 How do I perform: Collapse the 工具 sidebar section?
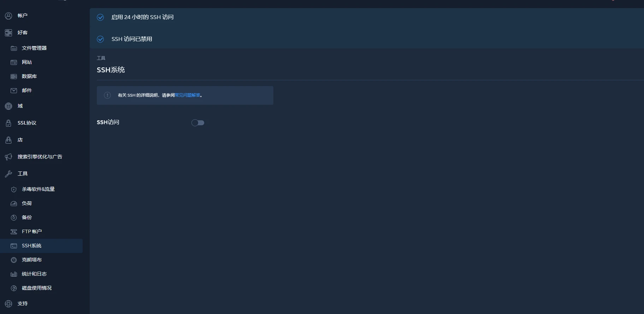click(23, 174)
